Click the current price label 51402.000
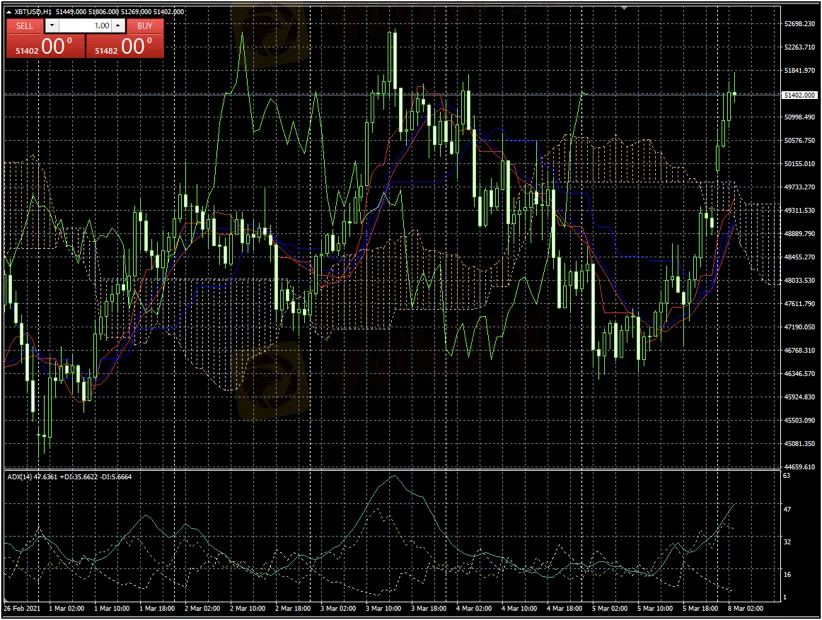Viewport: 822px width, 620px height. [799, 95]
